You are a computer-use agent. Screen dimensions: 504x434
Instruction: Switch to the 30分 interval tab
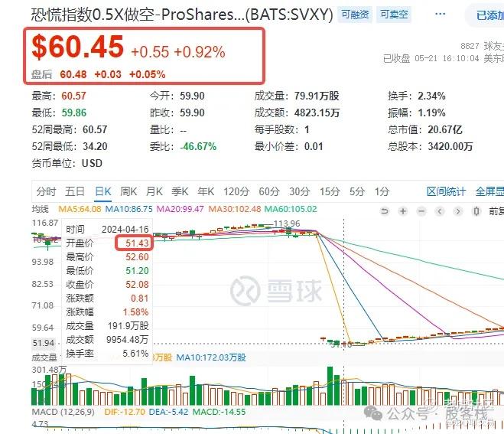click(300, 191)
